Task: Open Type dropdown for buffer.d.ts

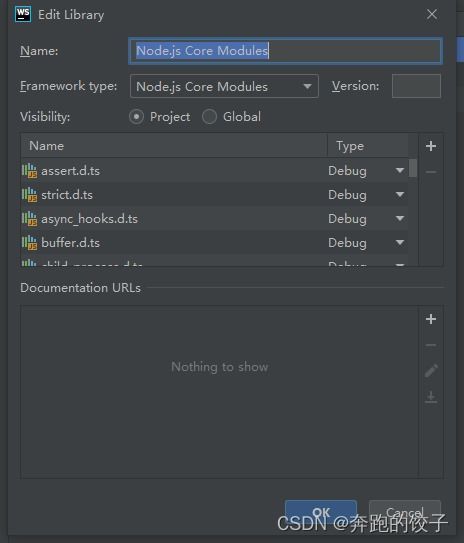Action: coord(400,243)
